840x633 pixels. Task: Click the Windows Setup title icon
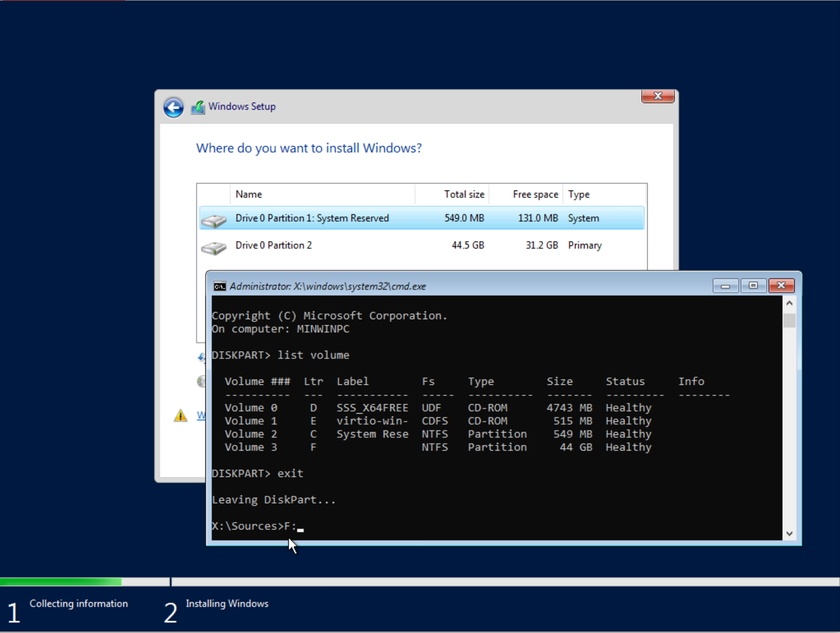pyautogui.click(x=198, y=107)
